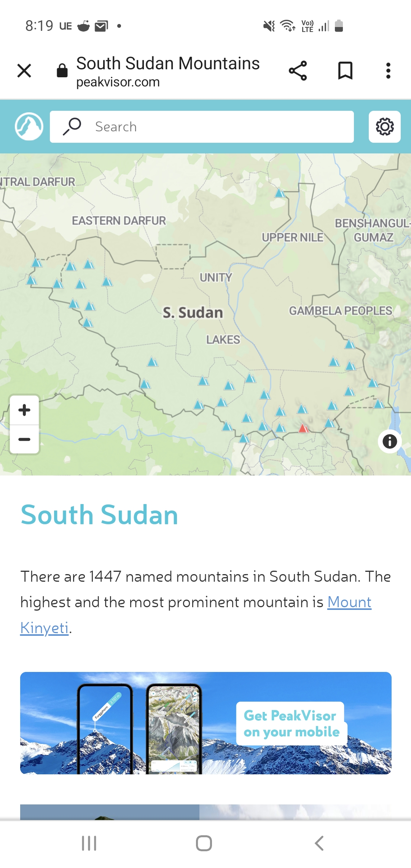Viewport: 411px width, 868px height.
Task: Bookmark the South Sudan Mountains page
Action: click(345, 71)
